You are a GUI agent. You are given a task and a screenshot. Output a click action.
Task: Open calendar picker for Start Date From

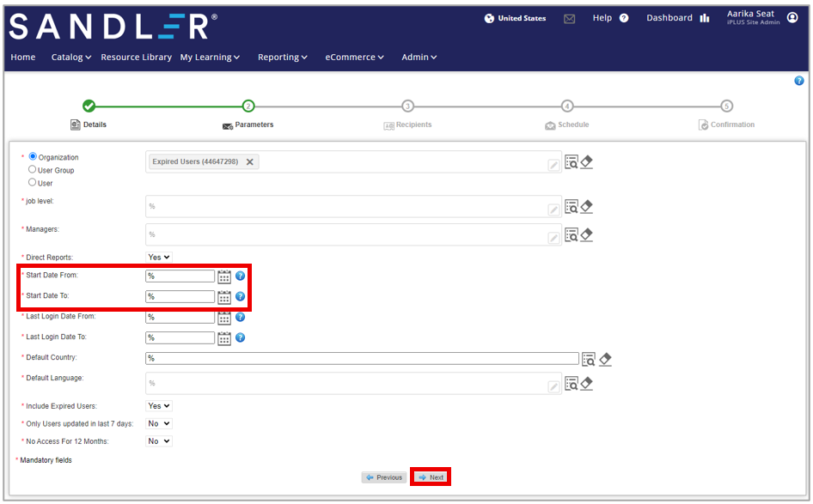click(x=224, y=276)
